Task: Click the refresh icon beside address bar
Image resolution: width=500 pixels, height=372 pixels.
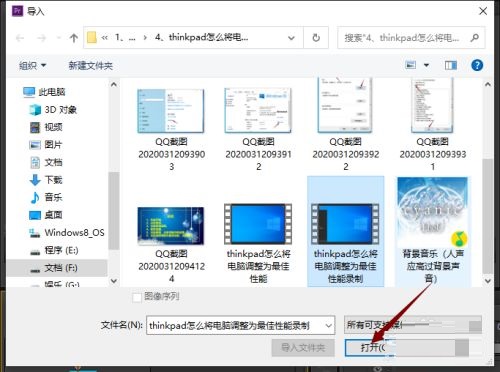Action: pos(316,38)
